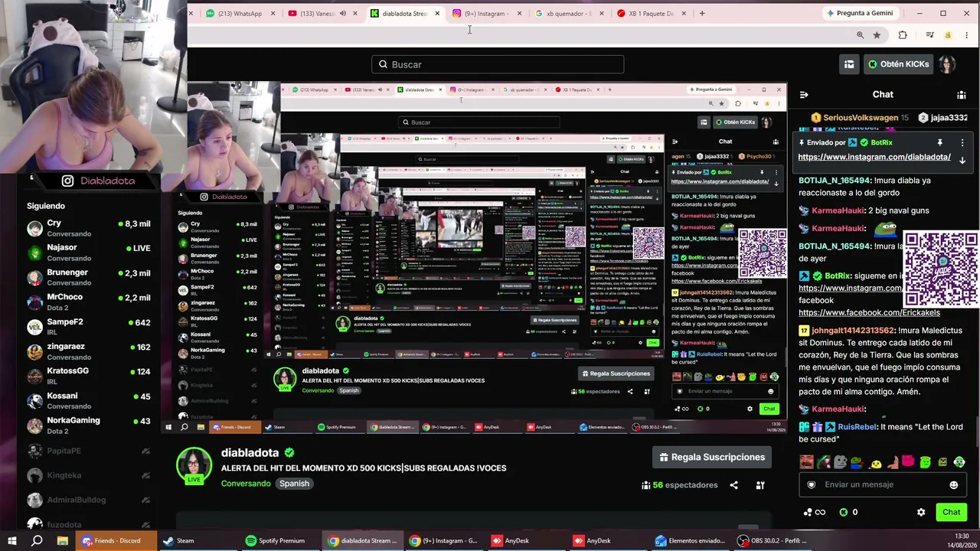Open MrChoco channel in sidebar

(x=88, y=302)
